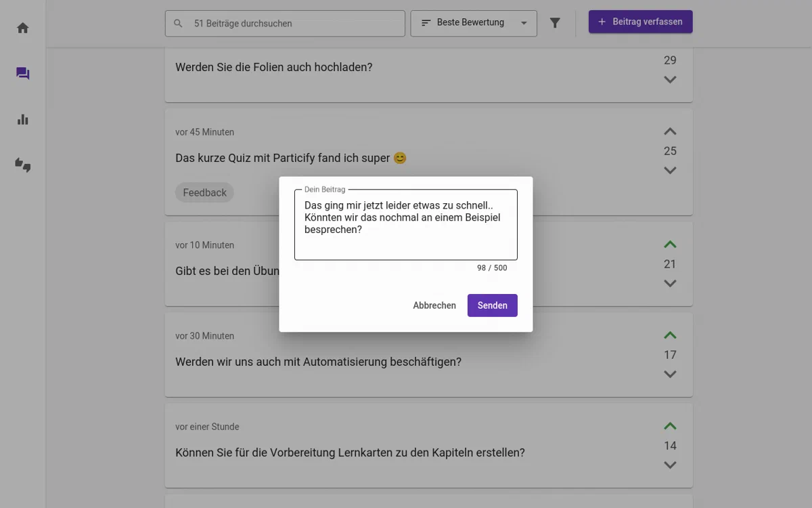Open the comments section in sidebar

pyautogui.click(x=23, y=74)
